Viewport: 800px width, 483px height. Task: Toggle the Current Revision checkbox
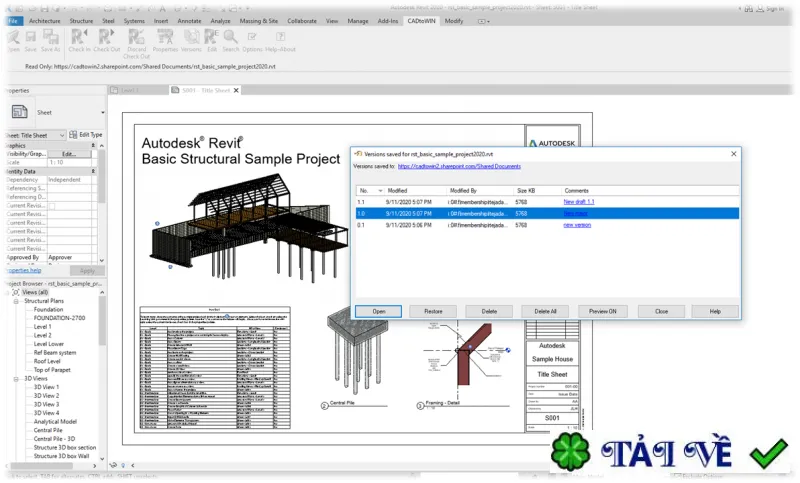tap(52, 206)
